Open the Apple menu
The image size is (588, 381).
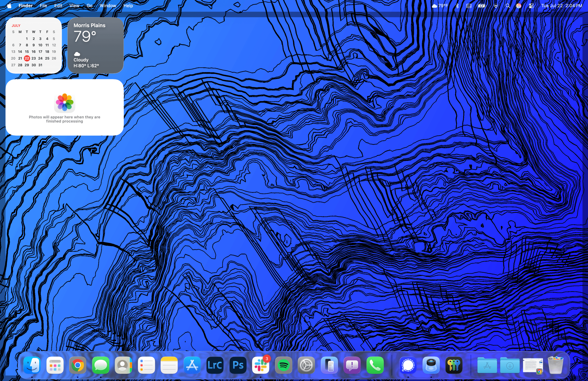coord(9,6)
